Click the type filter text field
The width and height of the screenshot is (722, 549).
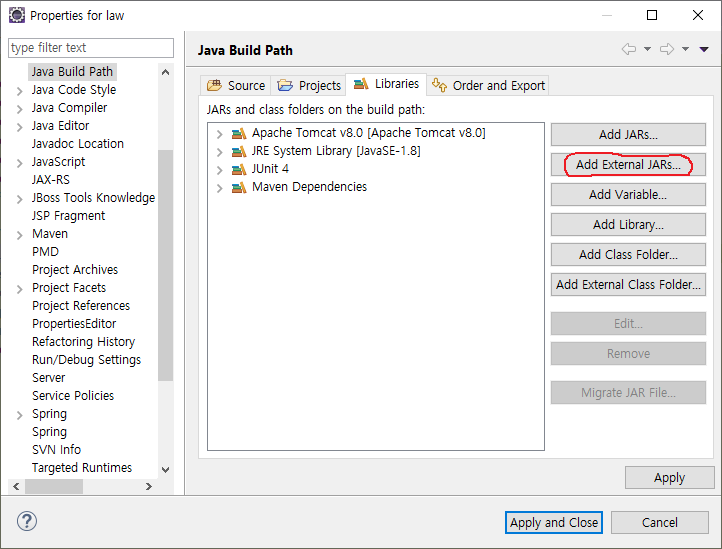(x=91, y=48)
